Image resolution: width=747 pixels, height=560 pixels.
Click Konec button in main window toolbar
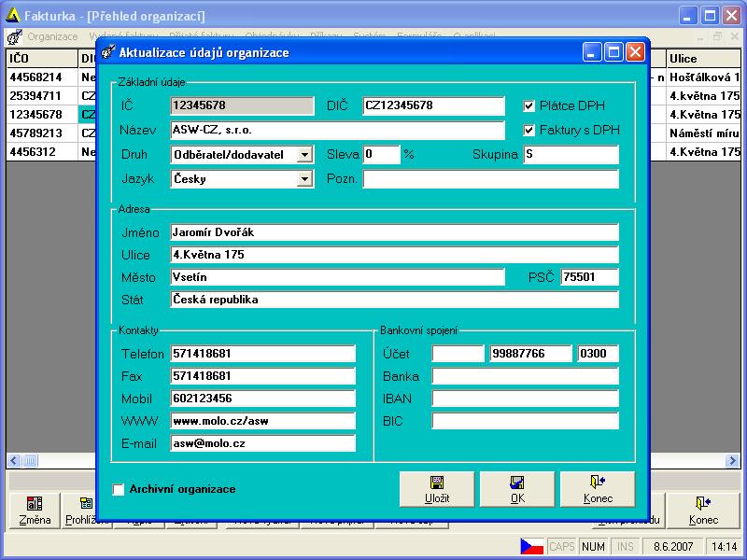point(703,511)
